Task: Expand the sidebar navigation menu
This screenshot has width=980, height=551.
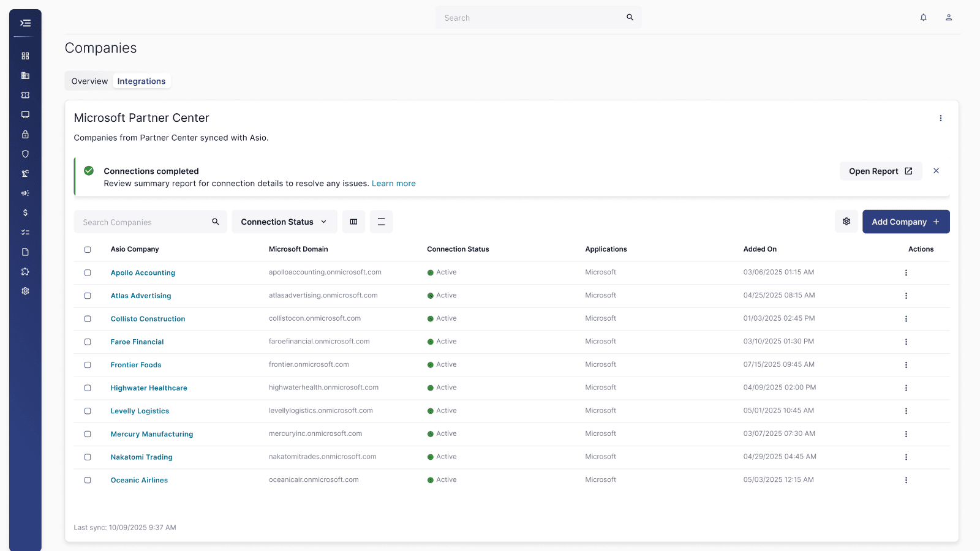Action: (x=25, y=23)
